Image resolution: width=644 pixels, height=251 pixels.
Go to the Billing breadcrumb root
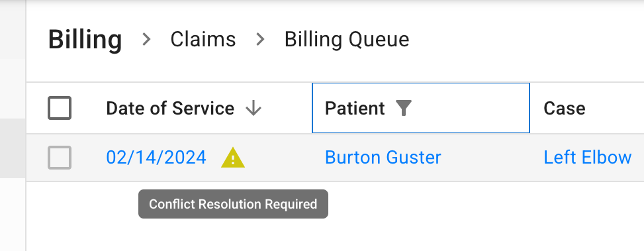[85, 40]
